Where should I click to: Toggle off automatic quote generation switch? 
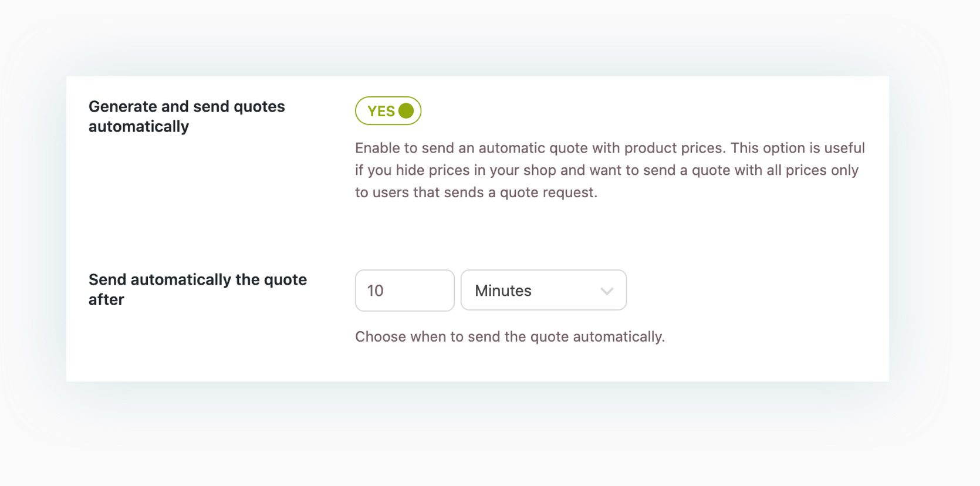(x=388, y=111)
